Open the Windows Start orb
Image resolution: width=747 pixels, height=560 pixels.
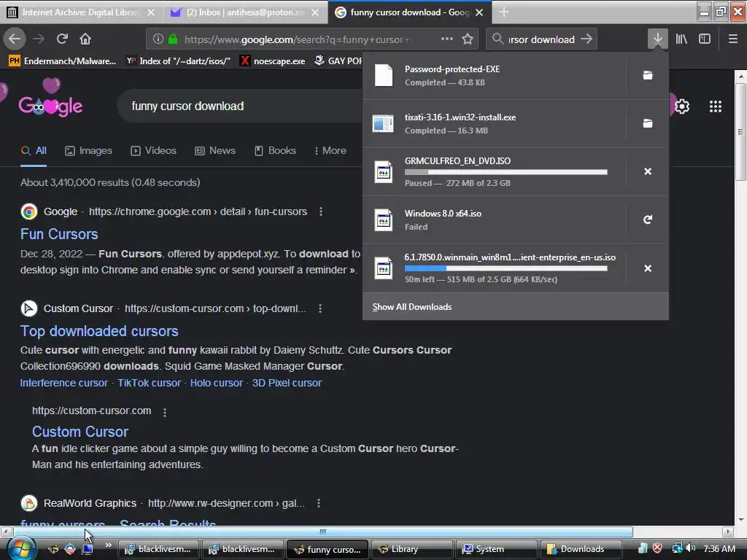pos(21,548)
